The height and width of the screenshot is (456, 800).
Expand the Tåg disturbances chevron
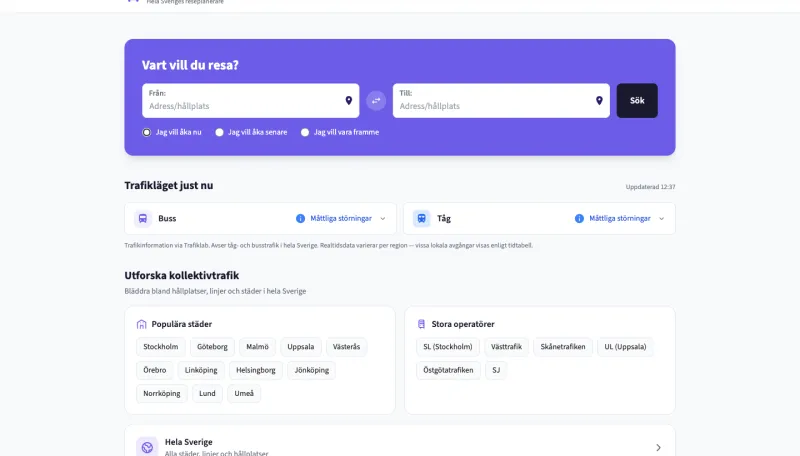point(661,218)
